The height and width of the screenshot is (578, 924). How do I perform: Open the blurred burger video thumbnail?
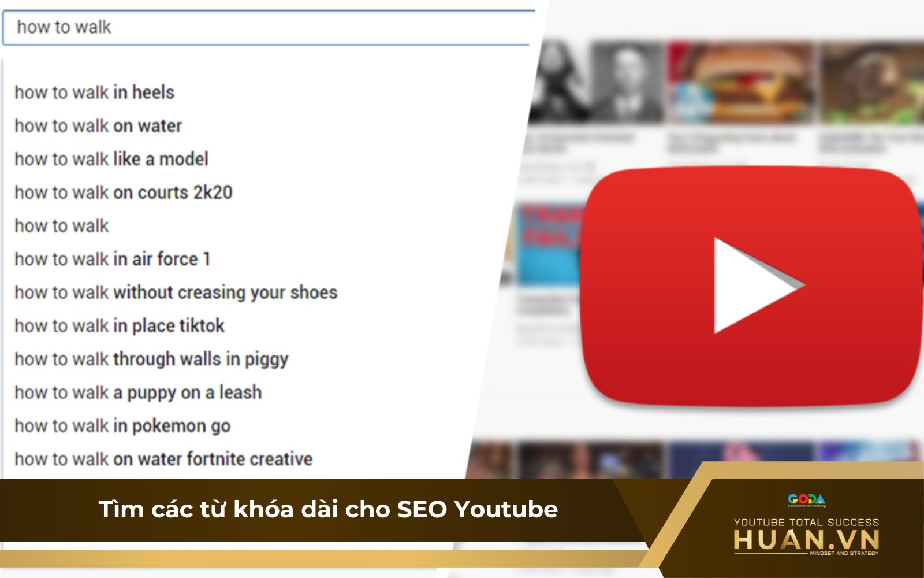click(740, 81)
